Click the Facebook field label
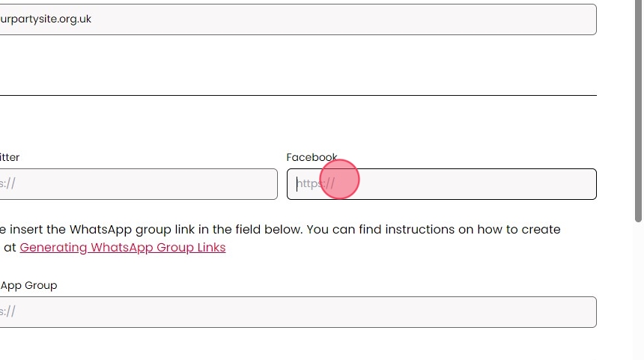 click(x=311, y=157)
